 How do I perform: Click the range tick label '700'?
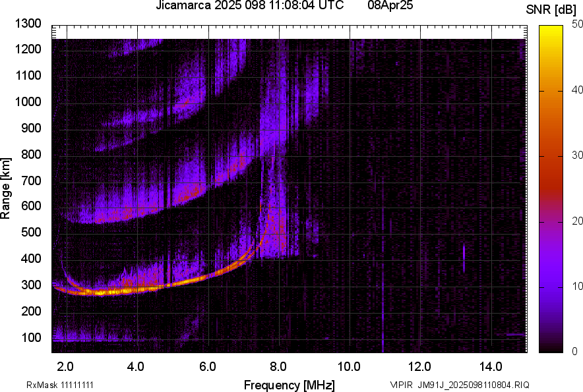click(31, 181)
